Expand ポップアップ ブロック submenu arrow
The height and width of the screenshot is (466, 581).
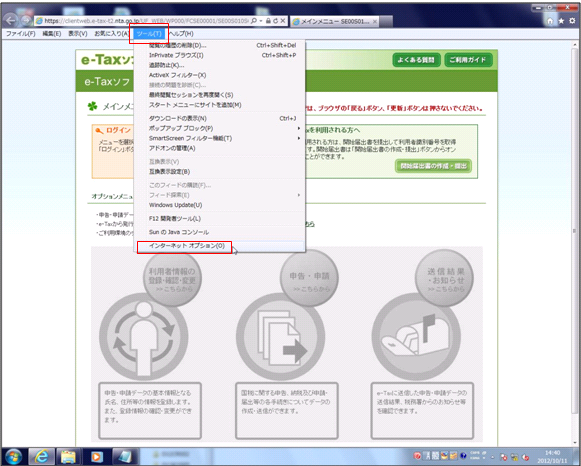[x=299, y=128]
